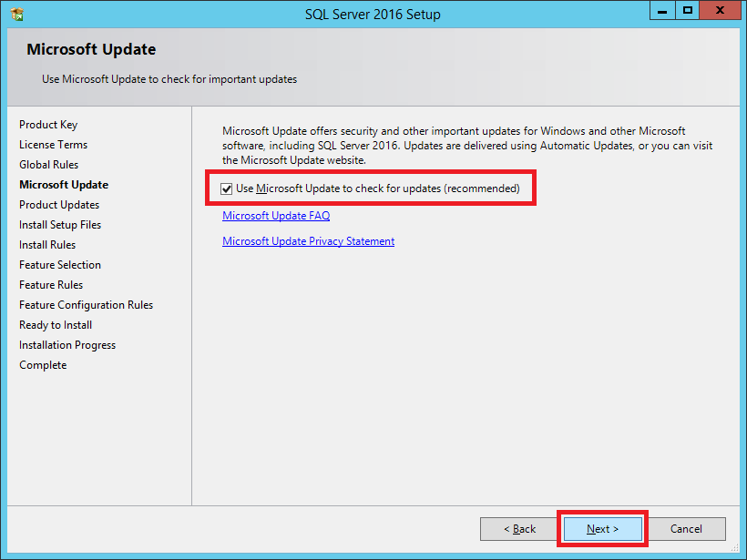Viewport: 747px width, 560px height.
Task: Select Feature Configuration Rules step
Action: (86, 305)
